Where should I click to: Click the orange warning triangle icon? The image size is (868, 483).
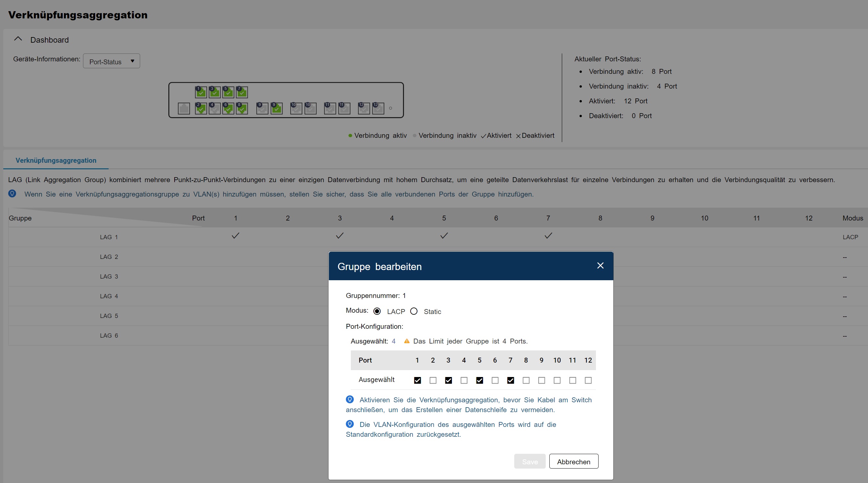(x=407, y=341)
